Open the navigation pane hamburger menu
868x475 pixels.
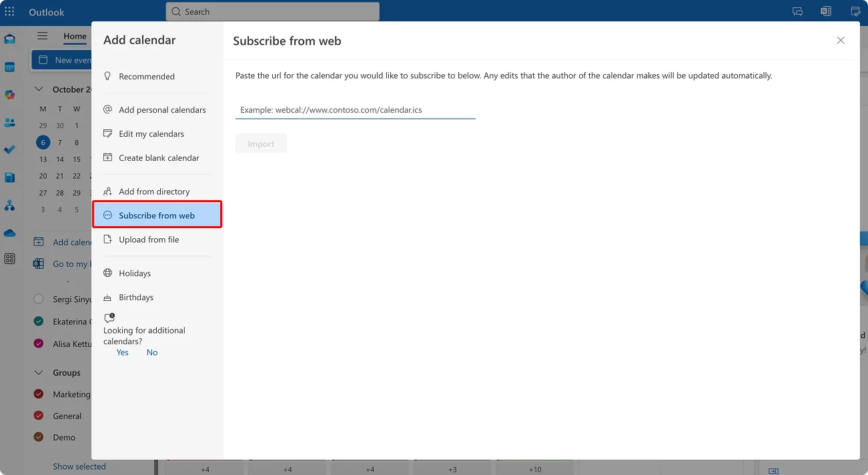coord(42,36)
